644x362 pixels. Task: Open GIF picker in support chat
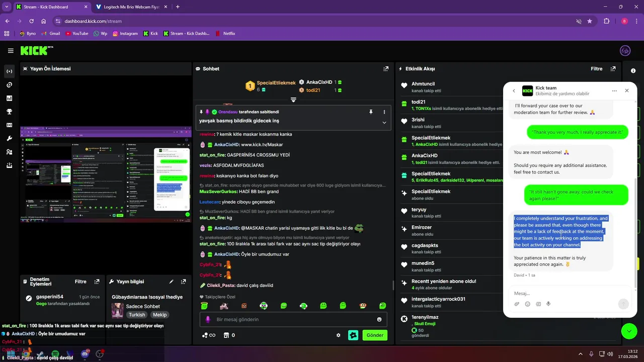point(538,304)
